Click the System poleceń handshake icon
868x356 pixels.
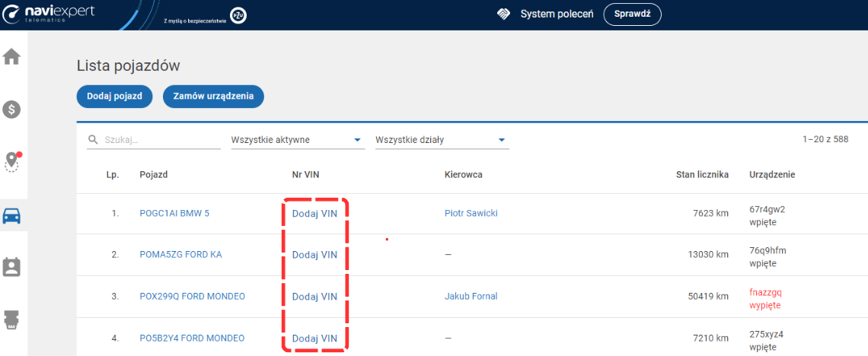pos(503,14)
